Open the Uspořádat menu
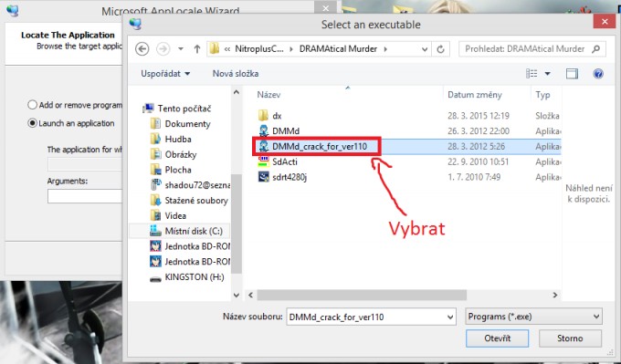The image size is (621, 364). (165, 74)
